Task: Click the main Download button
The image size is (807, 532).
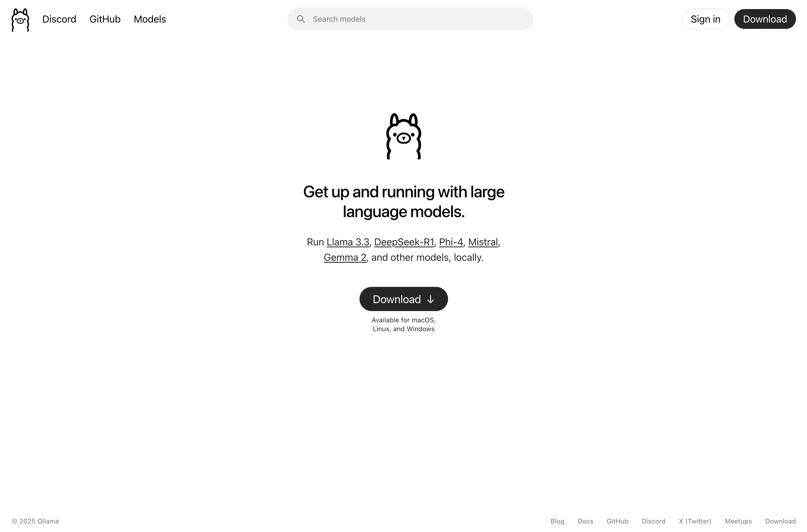Action: click(x=403, y=299)
